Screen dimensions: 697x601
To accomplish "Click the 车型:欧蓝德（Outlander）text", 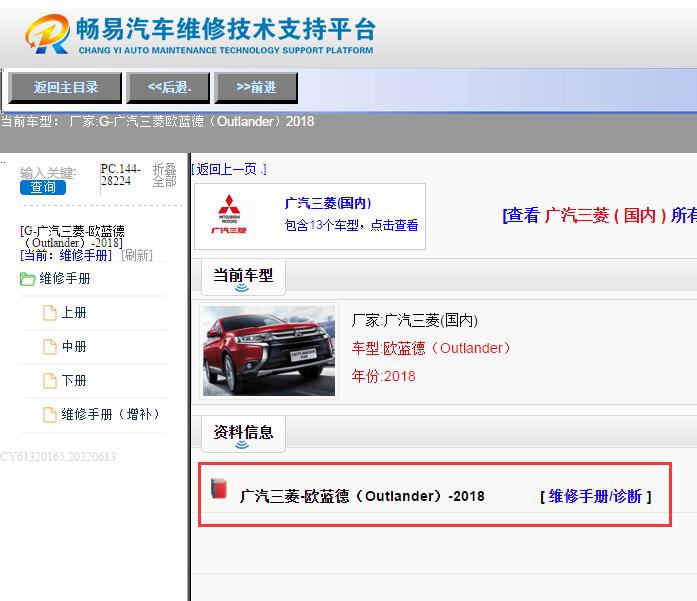I will coord(431,348).
